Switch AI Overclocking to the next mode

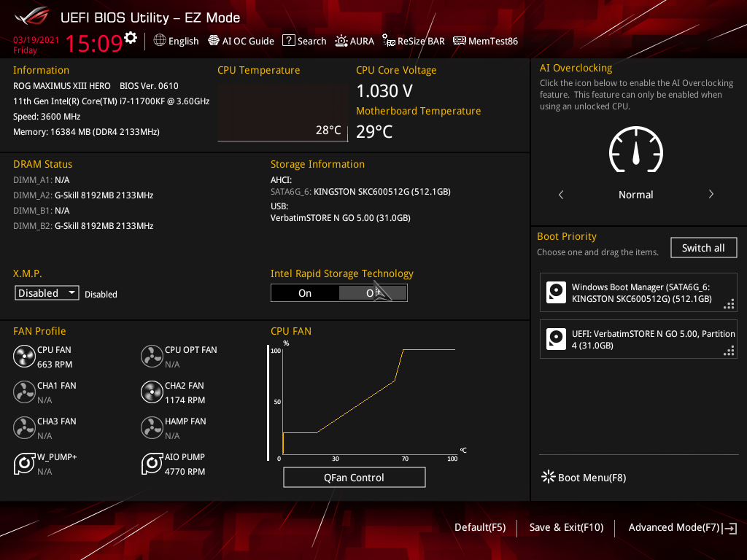coord(711,194)
